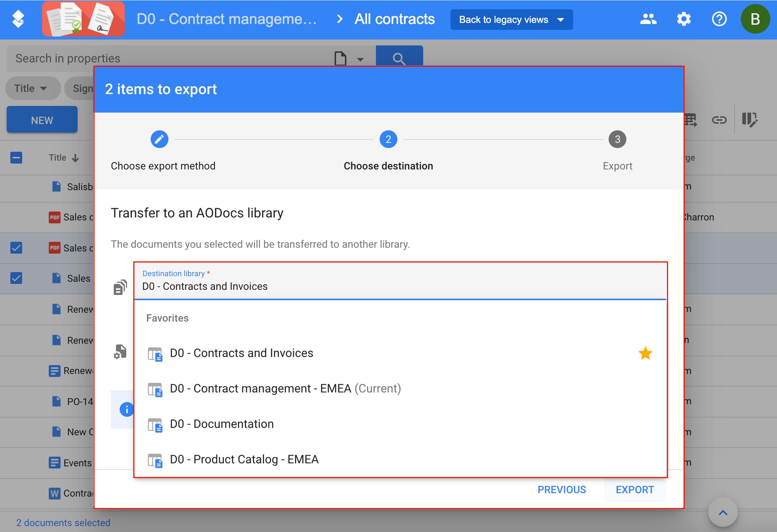The image size is (777, 532).
Task: Open the people sharing icon
Action: tap(648, 19)
